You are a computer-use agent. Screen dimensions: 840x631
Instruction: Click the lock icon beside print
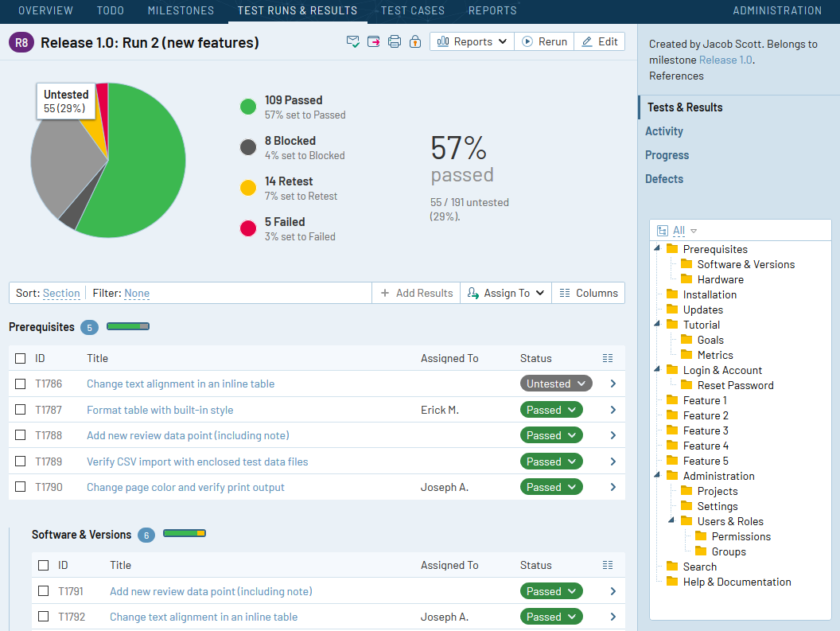tap(415, 42)
